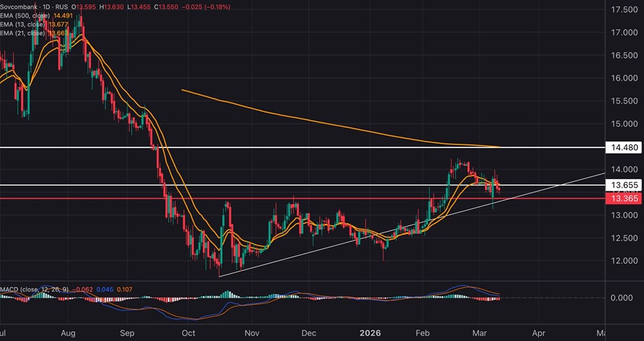The image size is (644, 341).
Task: Select the open value O13.595
Action: pyautogui.click(x=84, y=7)
